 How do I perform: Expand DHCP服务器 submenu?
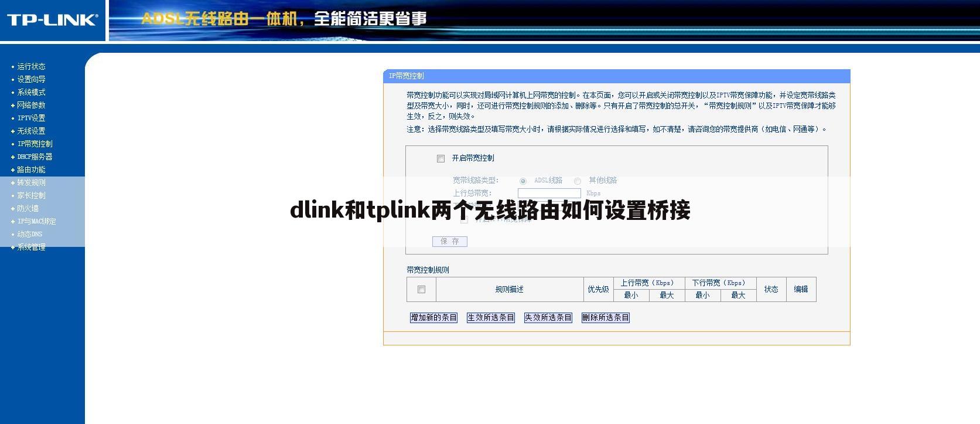pyautogui.click(x=13, y=157)
